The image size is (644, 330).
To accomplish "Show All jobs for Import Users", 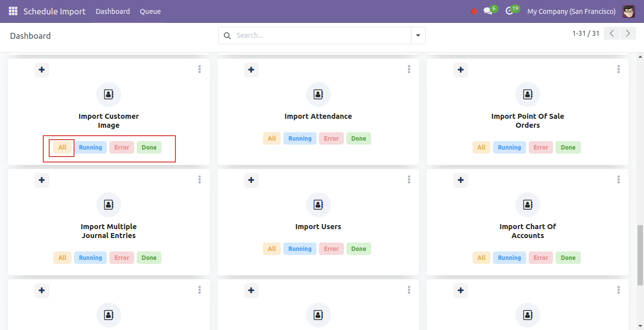I will [272, 249].
